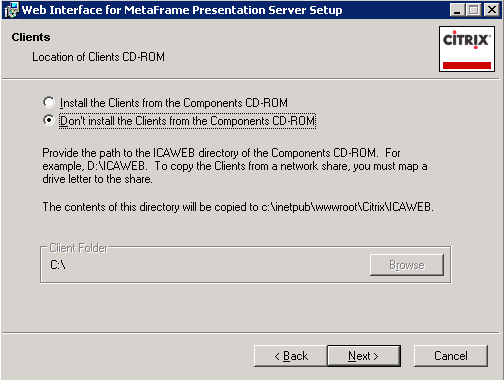Continue setup with the Next button

pos(364,356)
